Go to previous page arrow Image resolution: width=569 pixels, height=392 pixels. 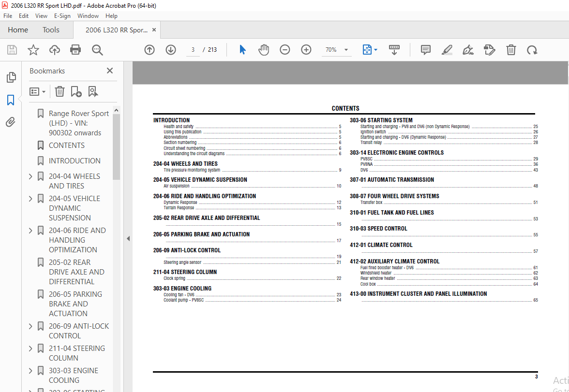click(x=150, y=50)
